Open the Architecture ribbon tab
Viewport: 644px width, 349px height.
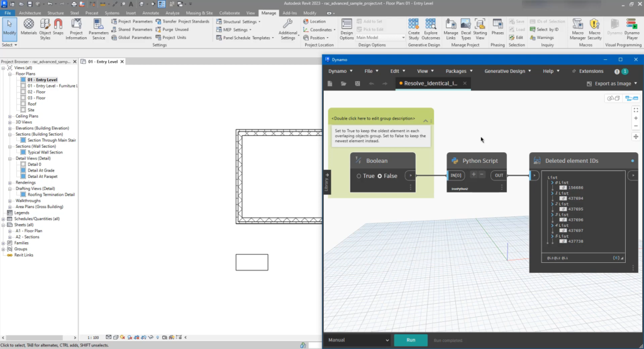[30, 13]
